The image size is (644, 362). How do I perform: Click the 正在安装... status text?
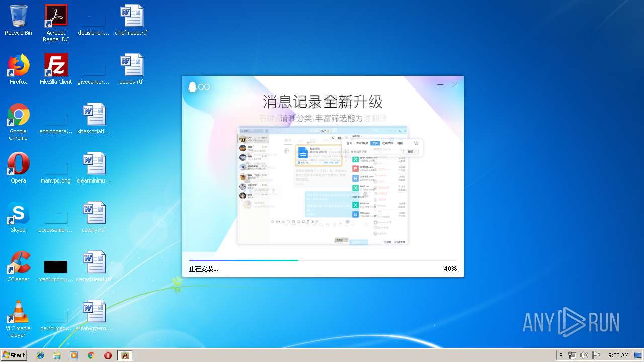click(x=204, y=269)
